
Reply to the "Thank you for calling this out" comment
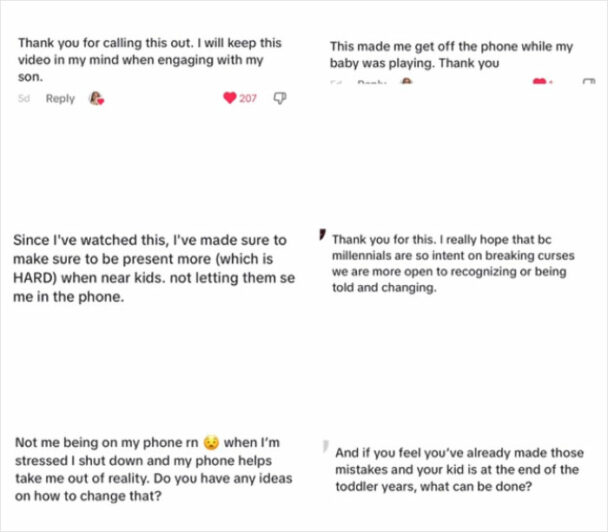click(x=60, y=98)
